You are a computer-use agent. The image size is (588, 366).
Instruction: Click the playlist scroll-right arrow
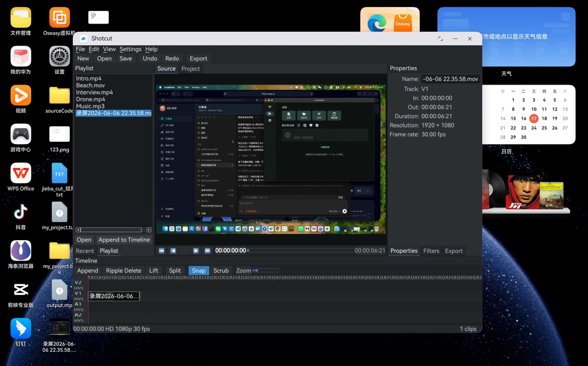click(x=149, y=230)
